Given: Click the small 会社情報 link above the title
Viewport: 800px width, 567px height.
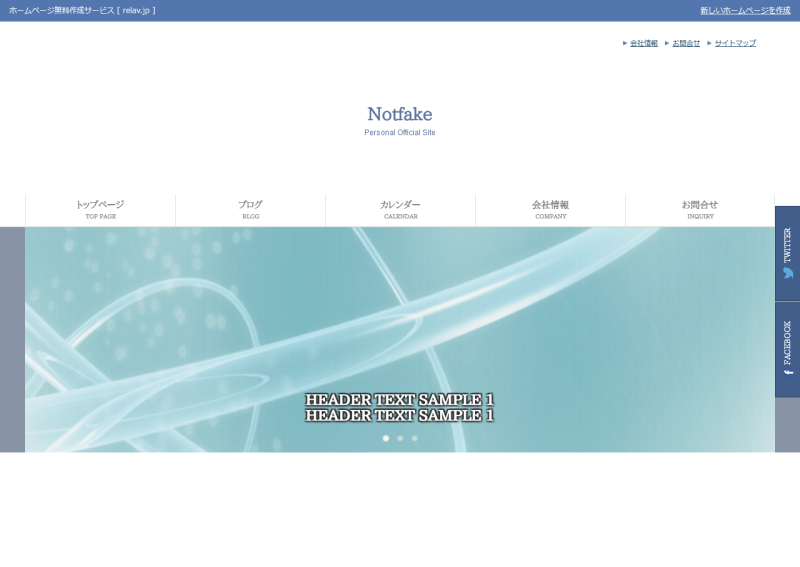Looking at the screenshot, I should click(644, 43).
